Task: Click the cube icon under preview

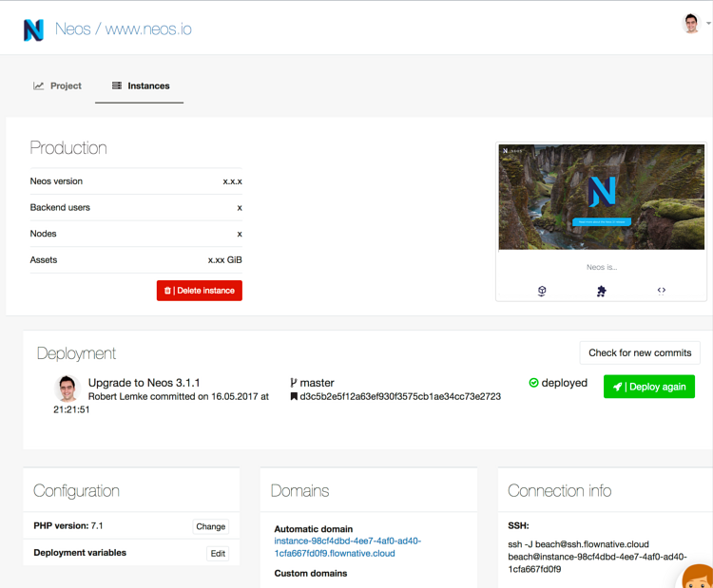Action: 542,291
